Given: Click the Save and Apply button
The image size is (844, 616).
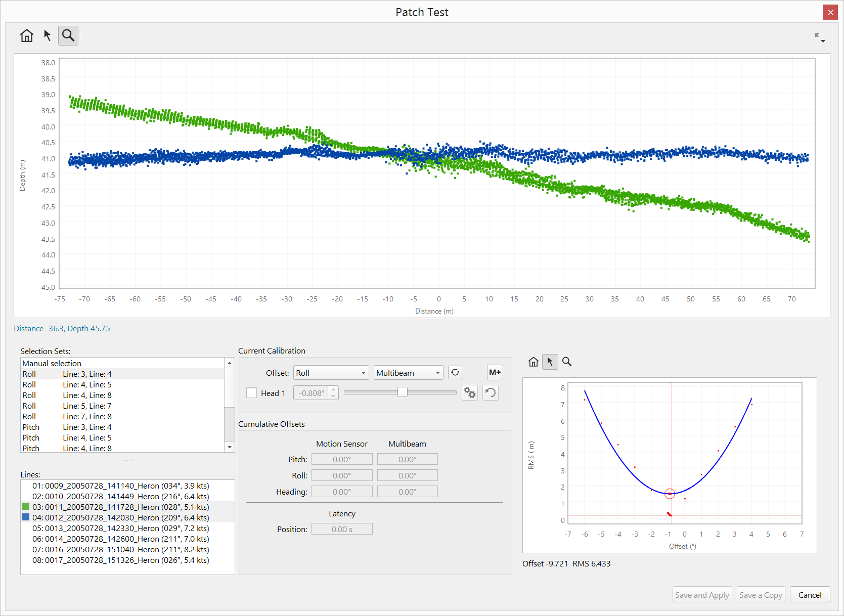Looking at the screenshot, I should 702,595.
